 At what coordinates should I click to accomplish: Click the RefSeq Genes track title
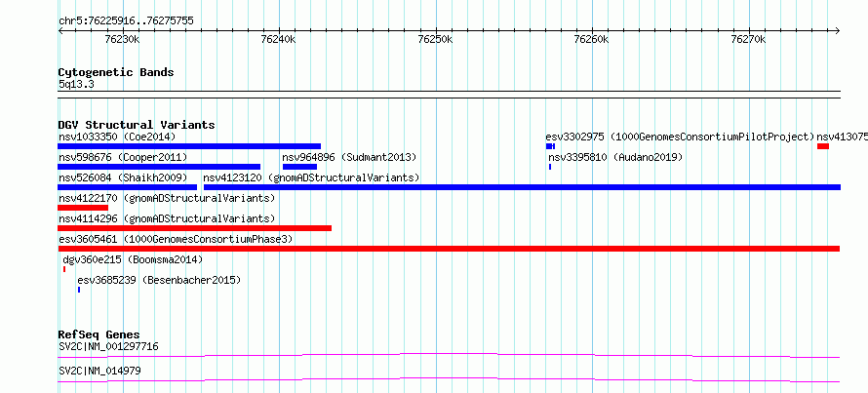click(x=99, y=334)
